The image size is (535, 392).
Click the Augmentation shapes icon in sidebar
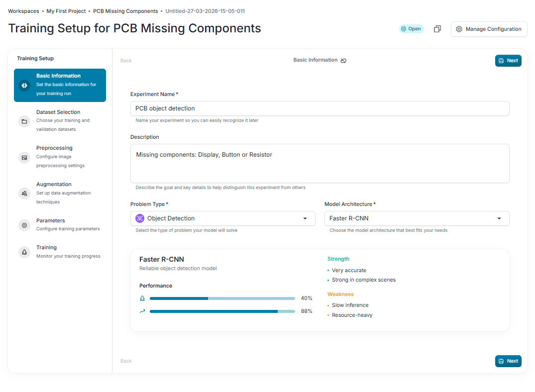click(x=24, y=194)
